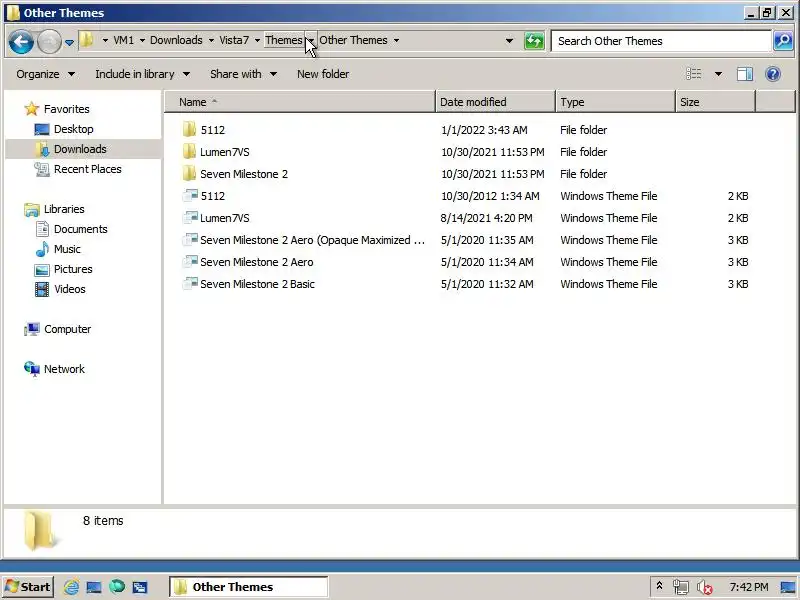Click the date 1/1/2022 3:43 AM
Viewport: 800px width, 600px height.
click(484, 130)
